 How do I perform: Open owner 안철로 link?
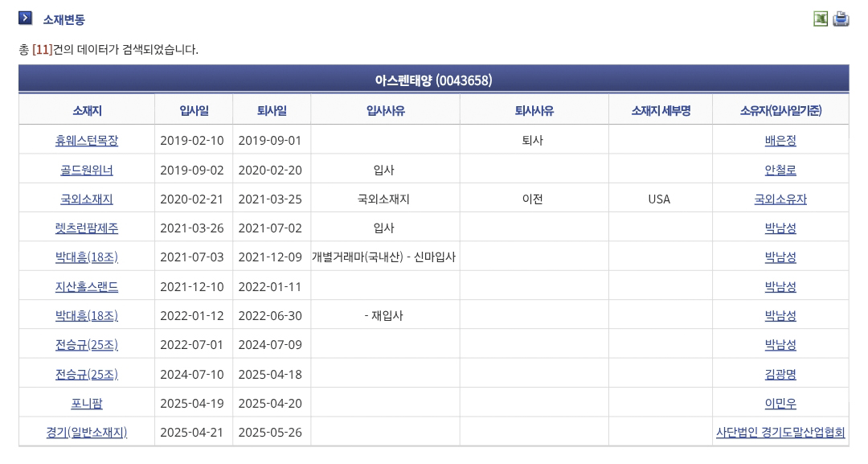[780, 170]
